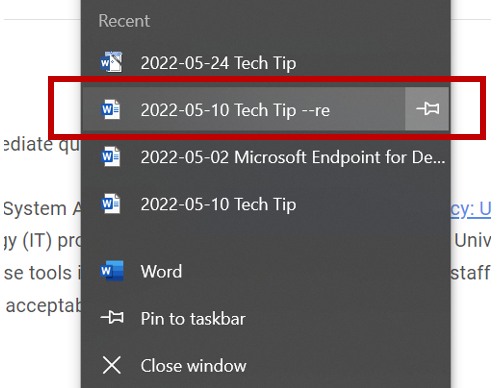Click the pushpin icon beside Pin to taskbar
This screenshot has height=388, width=498.
[112, 317]
